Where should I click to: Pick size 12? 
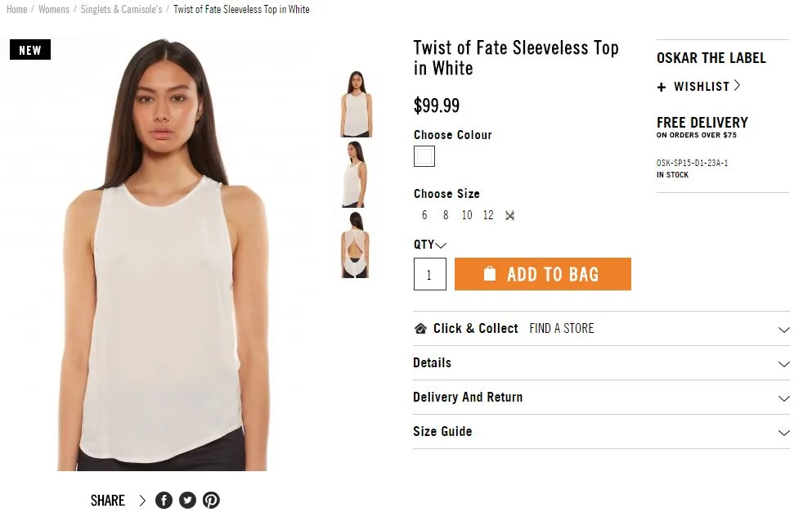click(x=488, y=216)
